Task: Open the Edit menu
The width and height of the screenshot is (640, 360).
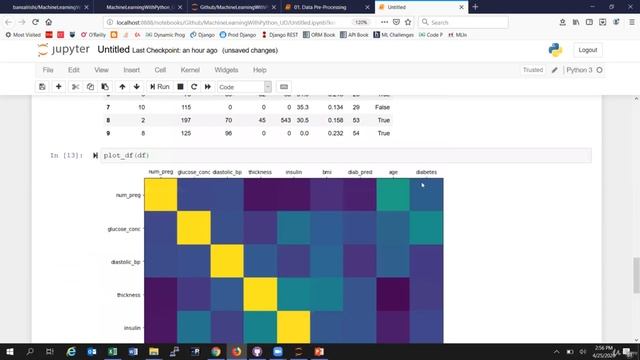Action: pos(74,70)
